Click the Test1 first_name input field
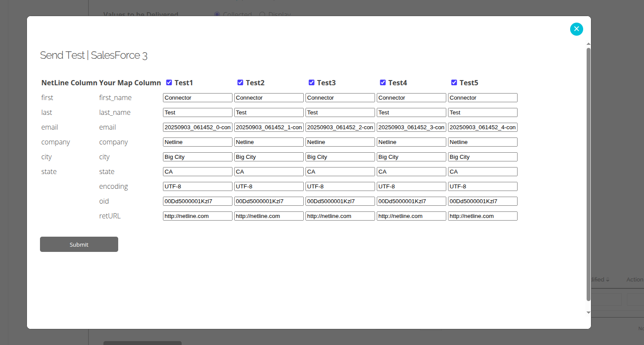644x345 pixels. 198,98
